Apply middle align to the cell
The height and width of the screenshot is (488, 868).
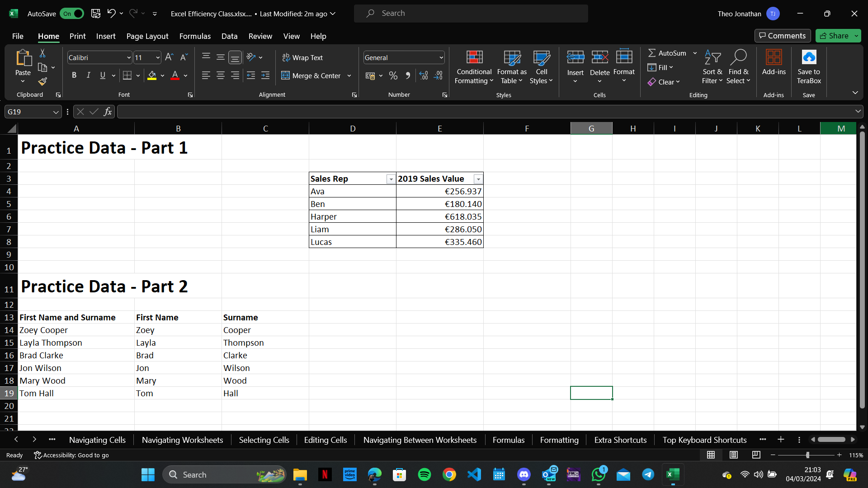(221, 57)
